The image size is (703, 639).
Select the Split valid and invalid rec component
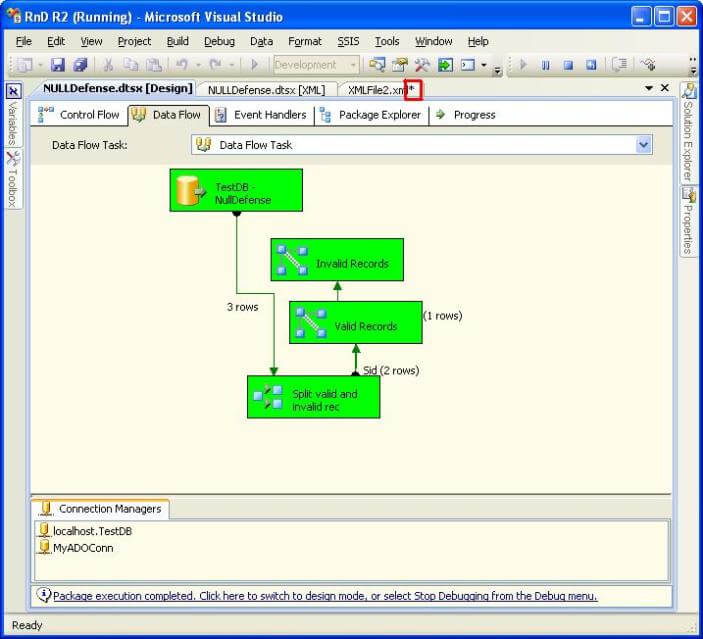coord(314,397)
